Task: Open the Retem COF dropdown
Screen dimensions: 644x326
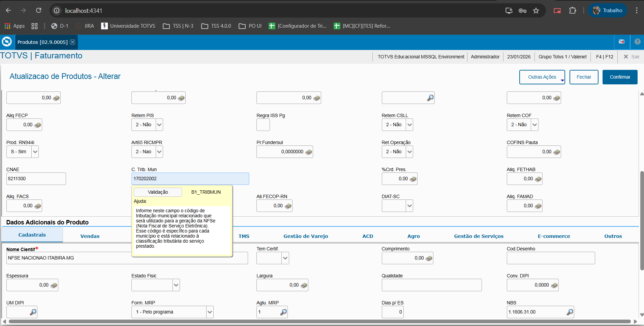Action: (x=534, y=125)
